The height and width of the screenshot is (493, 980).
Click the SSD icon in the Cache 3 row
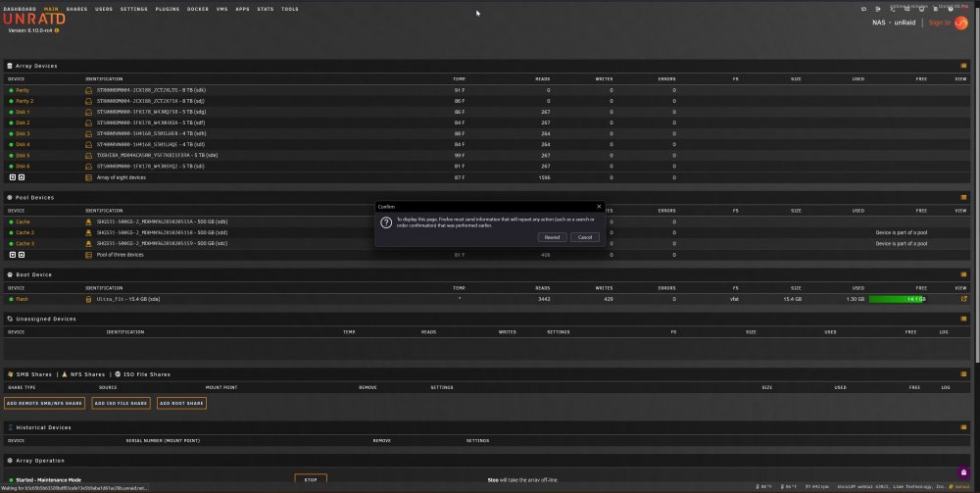89,244
